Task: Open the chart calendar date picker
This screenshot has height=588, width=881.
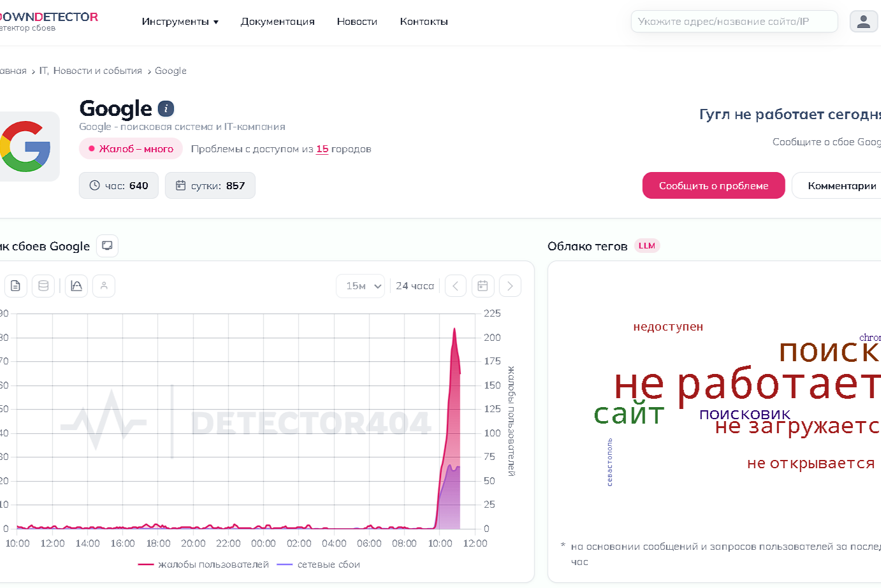Action: coord(483,286)
